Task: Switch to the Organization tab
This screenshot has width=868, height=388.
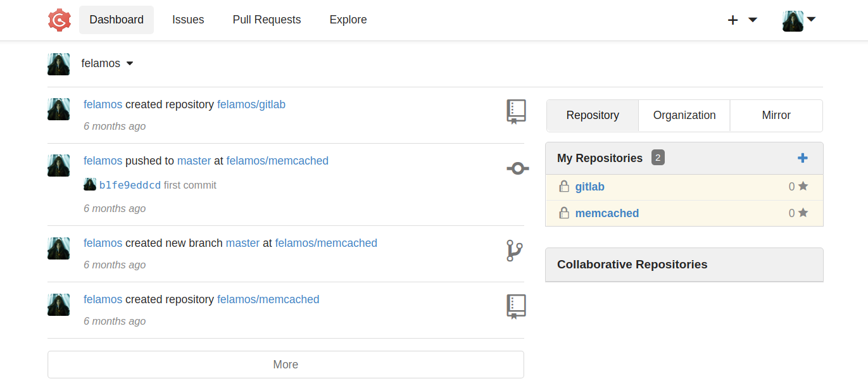Action: tap(684, 115)
